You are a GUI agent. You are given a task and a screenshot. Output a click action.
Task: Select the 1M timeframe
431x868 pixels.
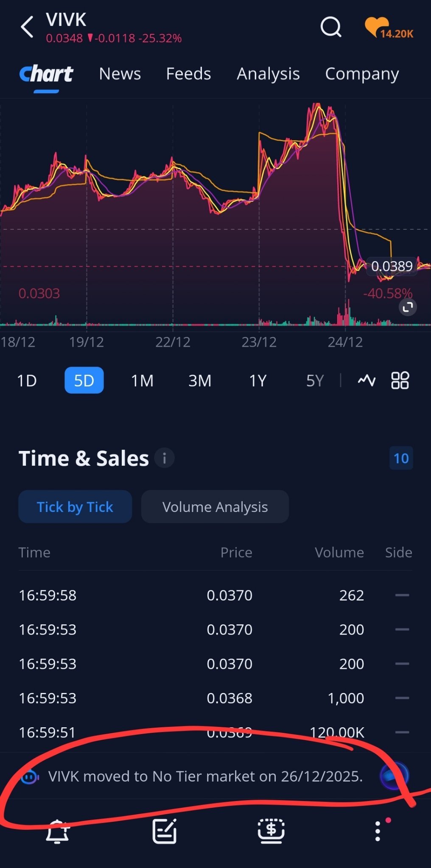[142, 381]
